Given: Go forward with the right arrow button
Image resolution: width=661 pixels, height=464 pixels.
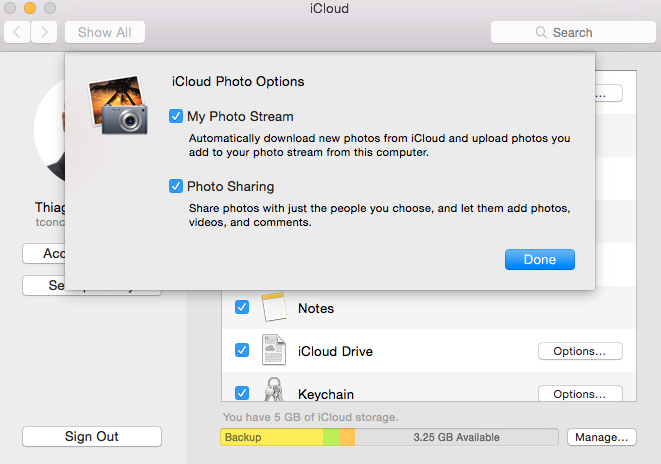Looking at the screenshot, I should [44, 32].
